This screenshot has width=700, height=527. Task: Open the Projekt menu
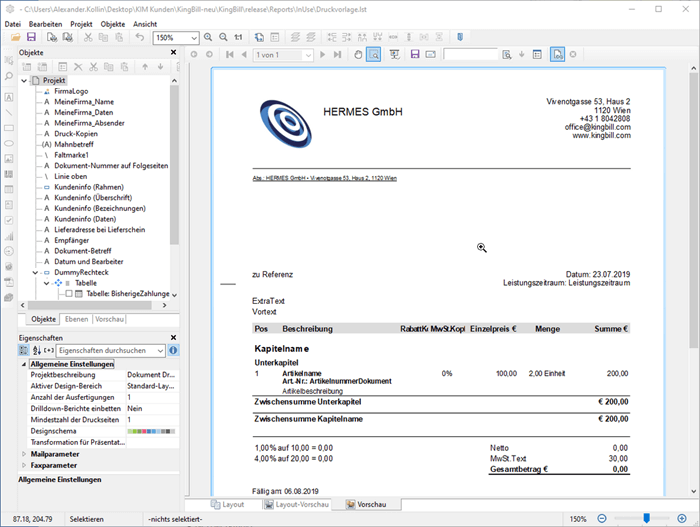point(82,23)
